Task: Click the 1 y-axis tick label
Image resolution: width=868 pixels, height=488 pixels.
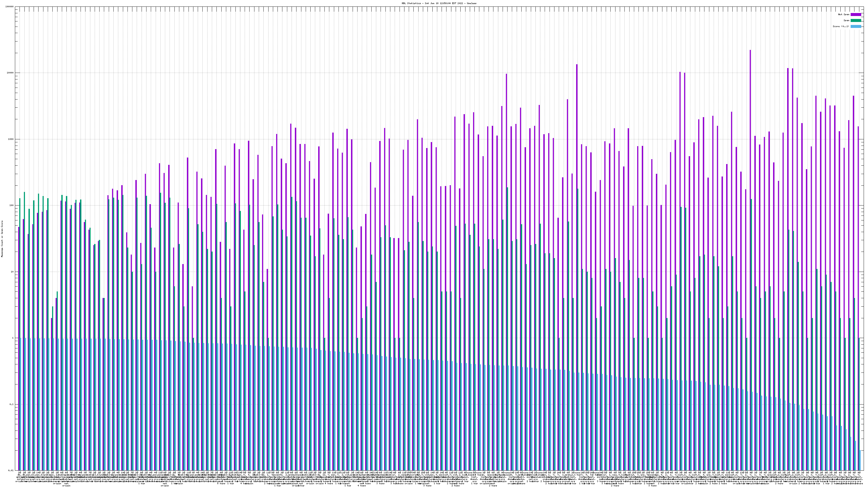Action: click(13, 338)
